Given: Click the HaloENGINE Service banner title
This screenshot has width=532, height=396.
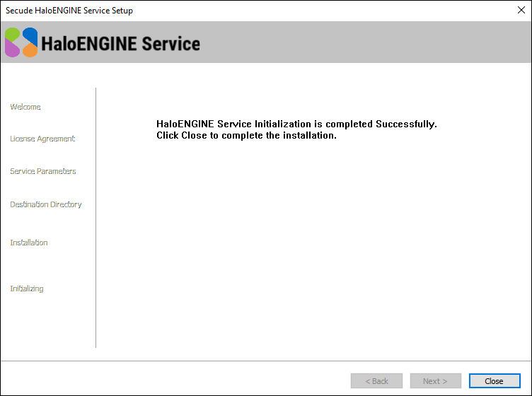Looking at the screenshot, I should pyautogui.click(x=121, y=44).
